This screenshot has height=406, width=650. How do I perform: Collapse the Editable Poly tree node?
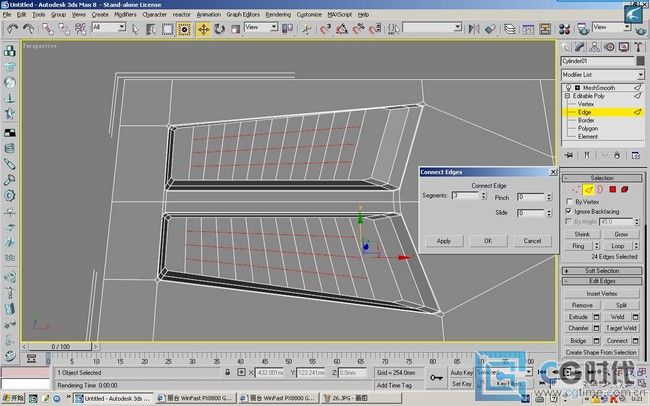[568, 96]
